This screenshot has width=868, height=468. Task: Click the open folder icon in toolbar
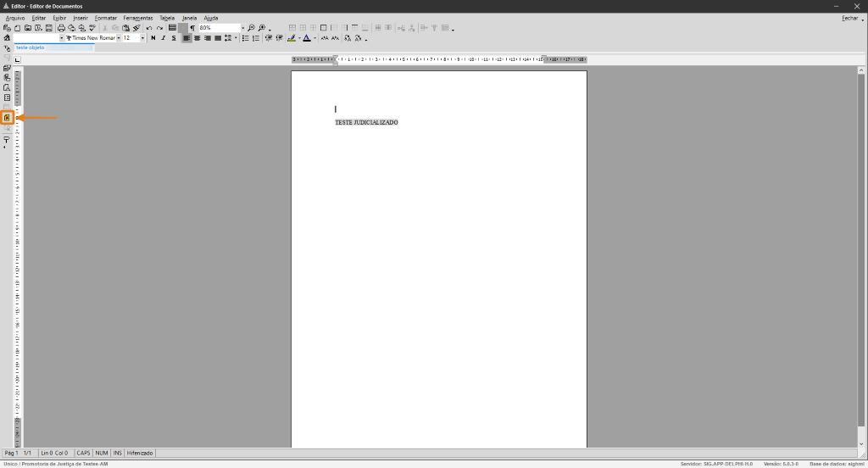28,28
